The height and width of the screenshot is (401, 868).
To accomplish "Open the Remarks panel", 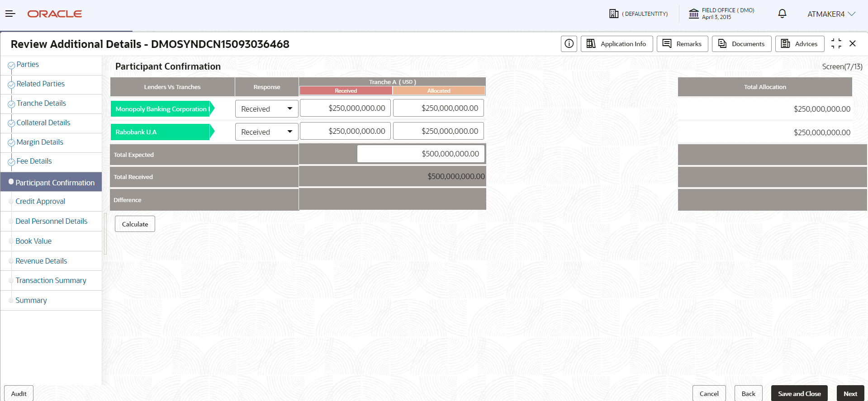I will [x=683, y=44].
